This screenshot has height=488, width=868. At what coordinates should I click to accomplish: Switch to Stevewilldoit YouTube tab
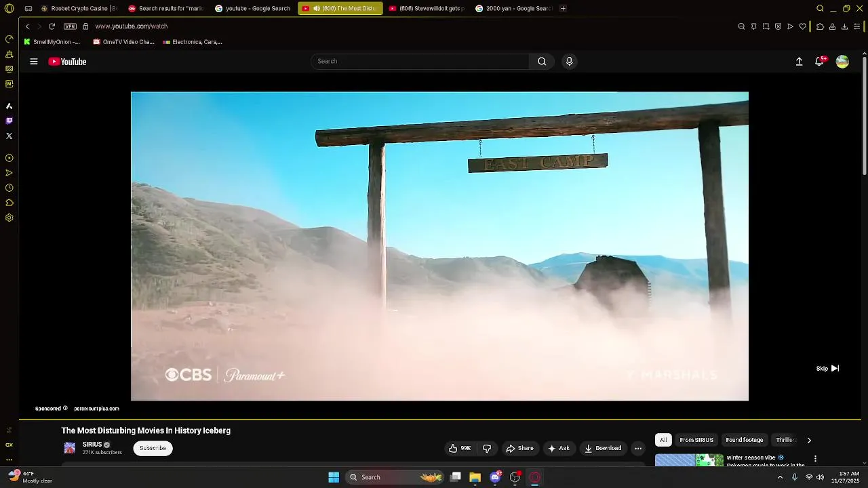427,8
